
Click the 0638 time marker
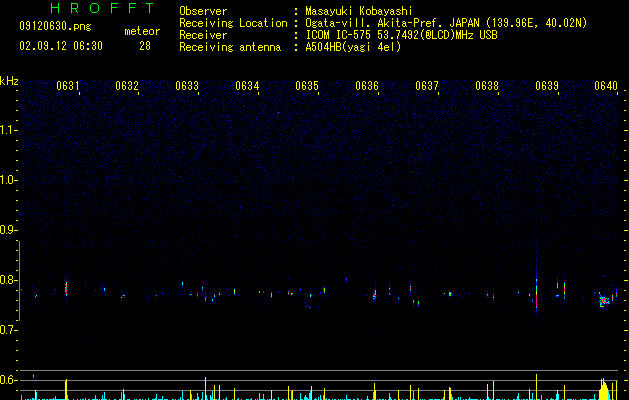tap(487, 86)
